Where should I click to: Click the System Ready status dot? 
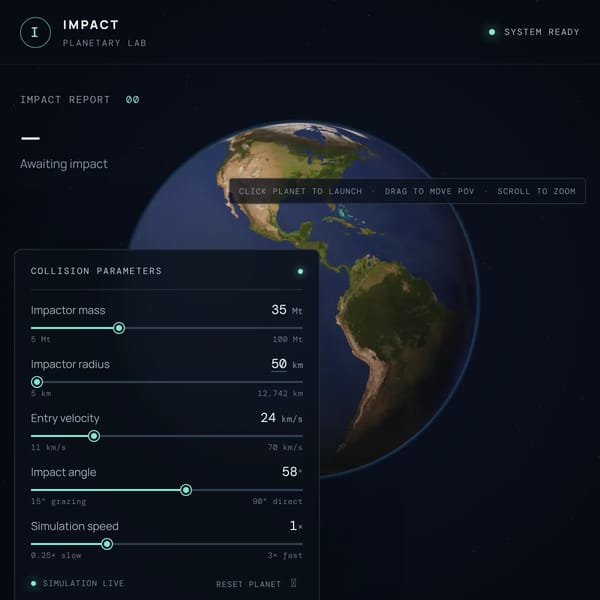[x=492, y=32]
